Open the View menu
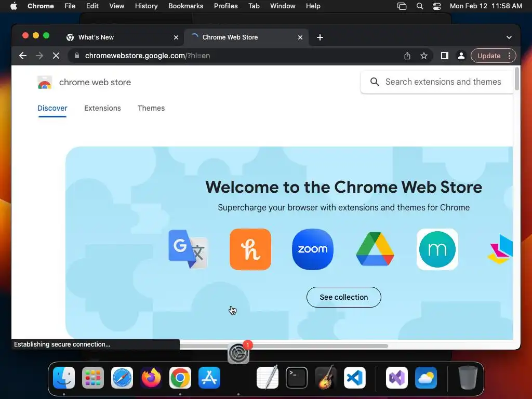This screenshot has width=532, height=399. point(117,6)
